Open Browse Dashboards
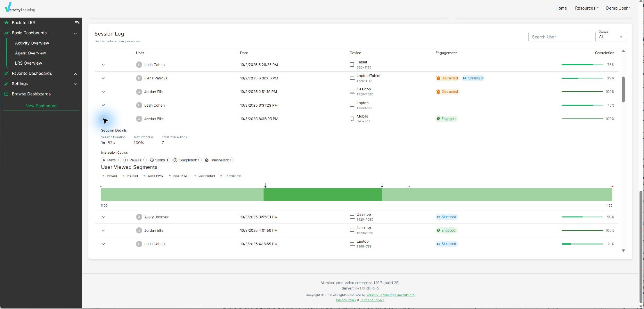 click(x=31, y=94)
